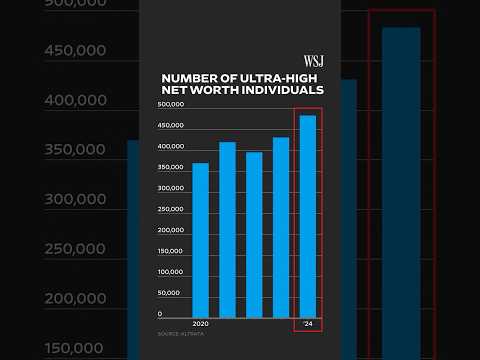This screenshot has width=480, height=360.
Task: Click the third, shorter bar in the chart
Action: [254, 235]
